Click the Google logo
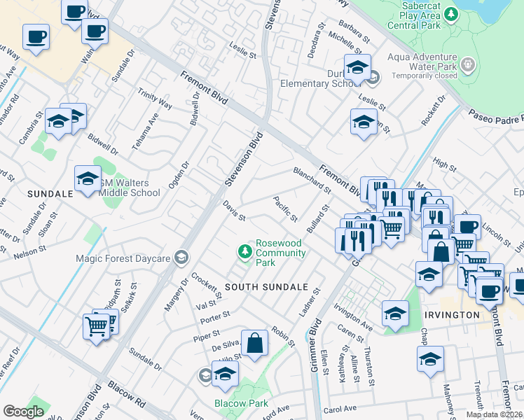The width and height of the screenshot is (524, 420). click(23, 412)
